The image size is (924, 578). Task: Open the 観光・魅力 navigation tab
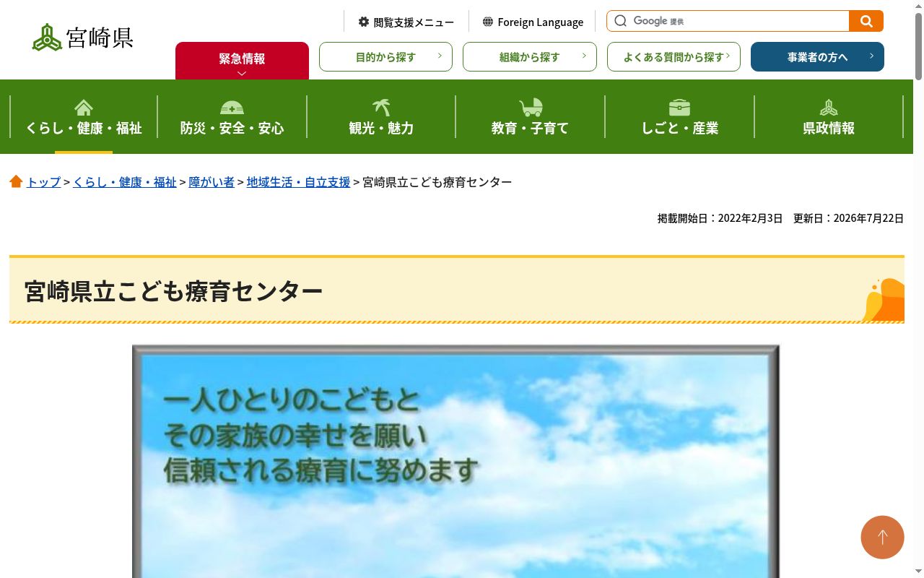tap(381, 117)
